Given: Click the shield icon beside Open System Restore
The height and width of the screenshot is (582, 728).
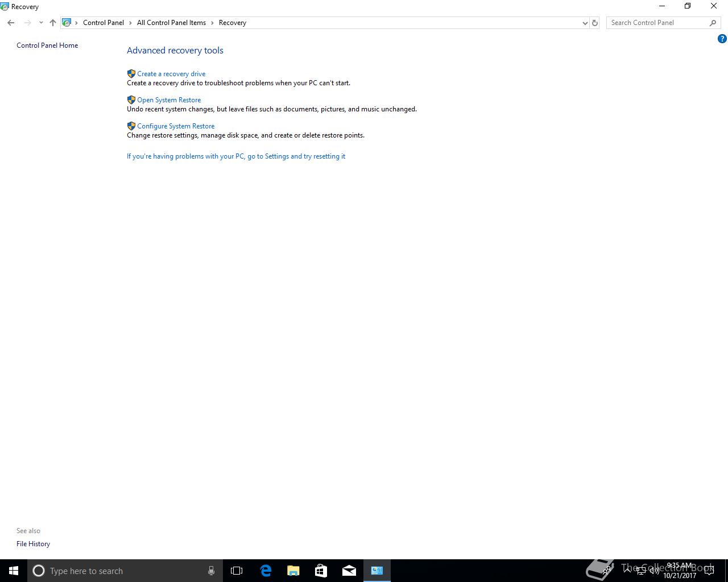Looking at the screenshot, I should (x=131, y=100).
